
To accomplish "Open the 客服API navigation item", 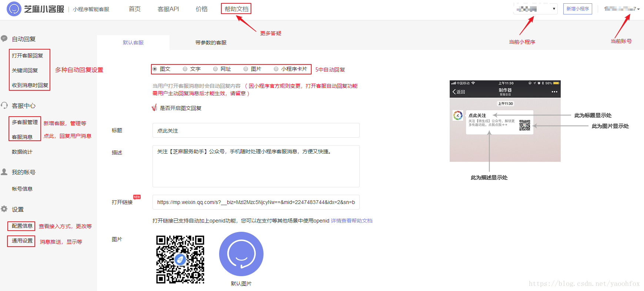I will 168,9.
